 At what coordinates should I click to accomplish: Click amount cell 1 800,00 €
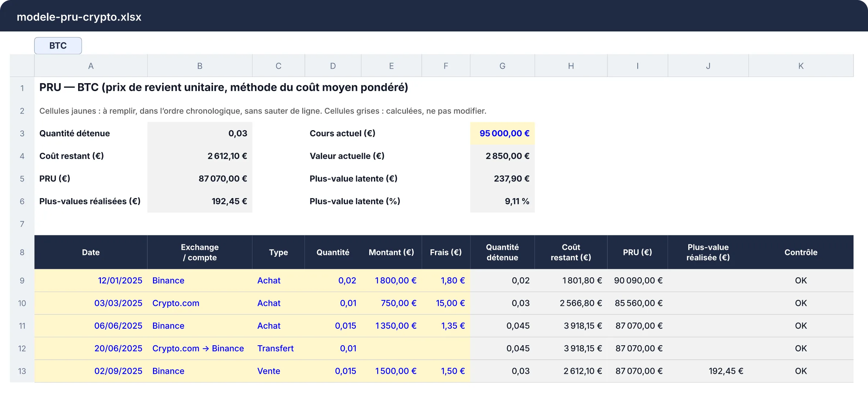pos(391,281)
